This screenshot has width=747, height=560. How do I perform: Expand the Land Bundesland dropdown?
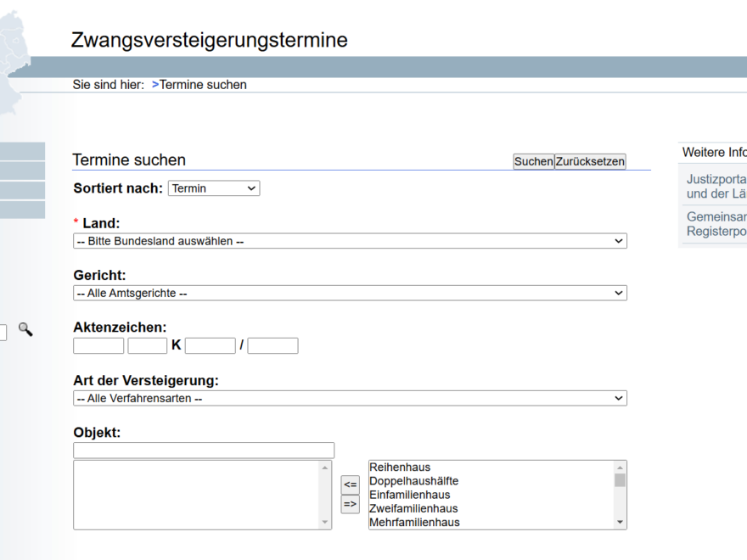(350, 241)
